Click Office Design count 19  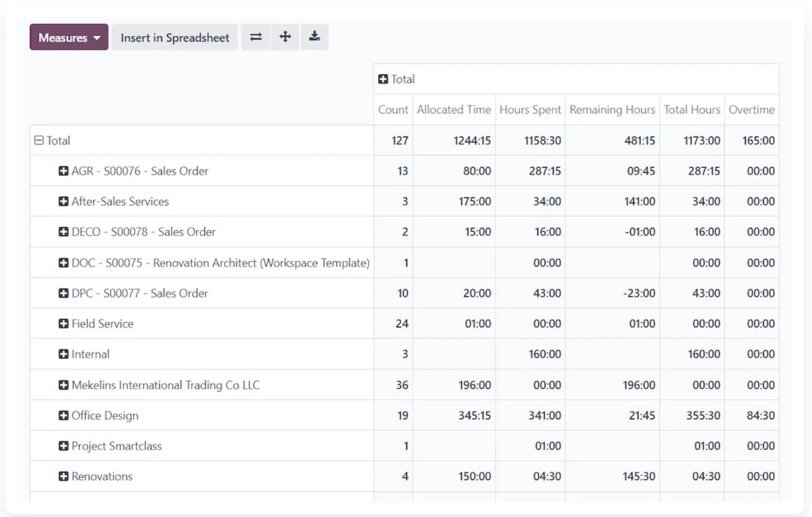tap(393, 415)
